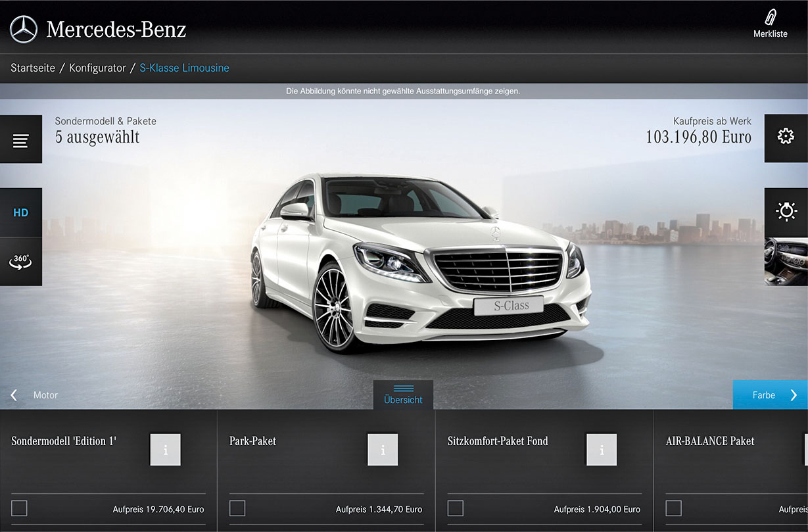Click the Mercedes-Benz star logo
Viewport: 808px width, 532px height.
24,30
